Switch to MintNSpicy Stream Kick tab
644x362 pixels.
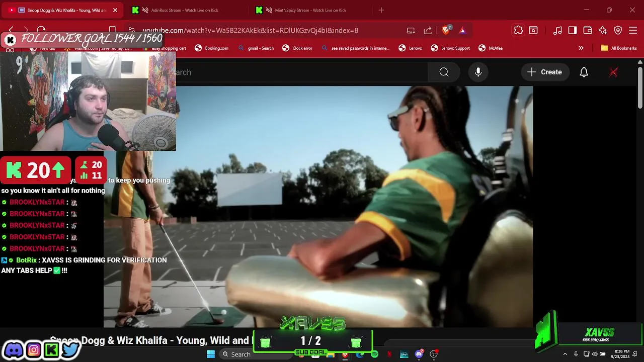(x=310, y=10)
